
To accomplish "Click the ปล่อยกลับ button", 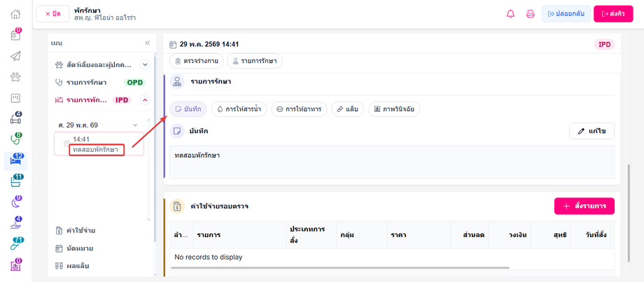I will tap(566, 14).
